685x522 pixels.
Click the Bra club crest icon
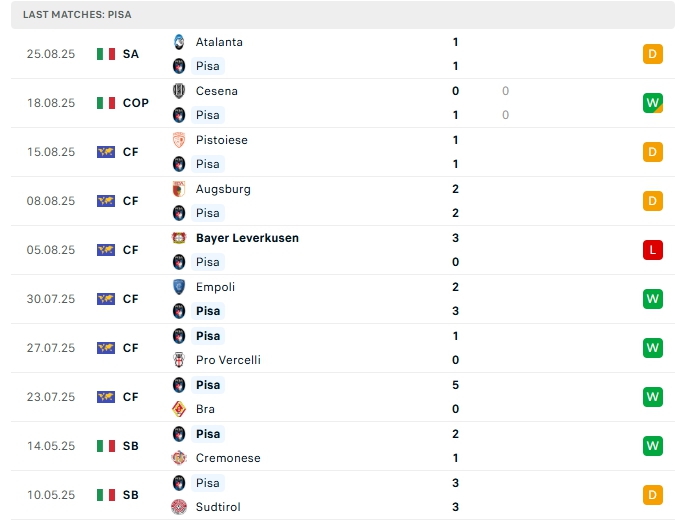pyautogui.click(x=179, y=409)
